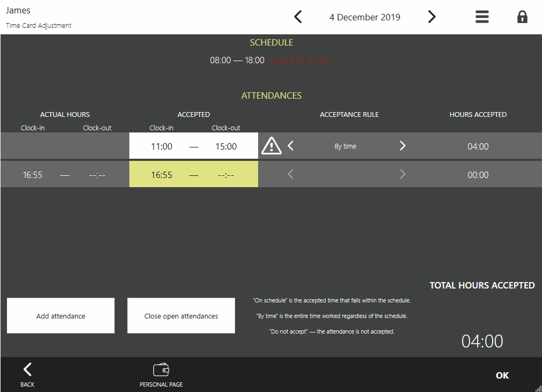
Task: Click left rule arrow on 16:55 row
Action: pyautogui.click(x=291, y=174)
